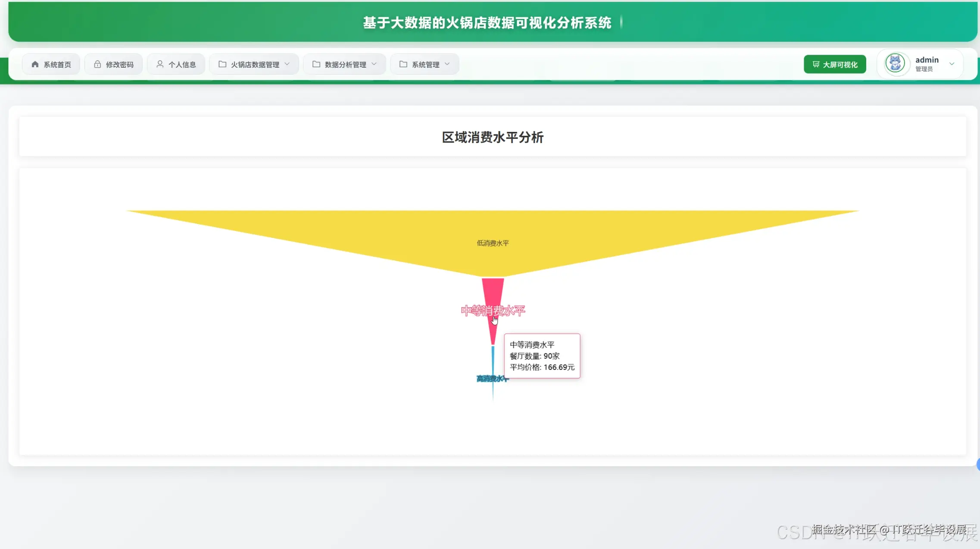Click the screen icon inside 大屏可视化 button
Viewport: 980px width, 549px height.
coord(815,64)
